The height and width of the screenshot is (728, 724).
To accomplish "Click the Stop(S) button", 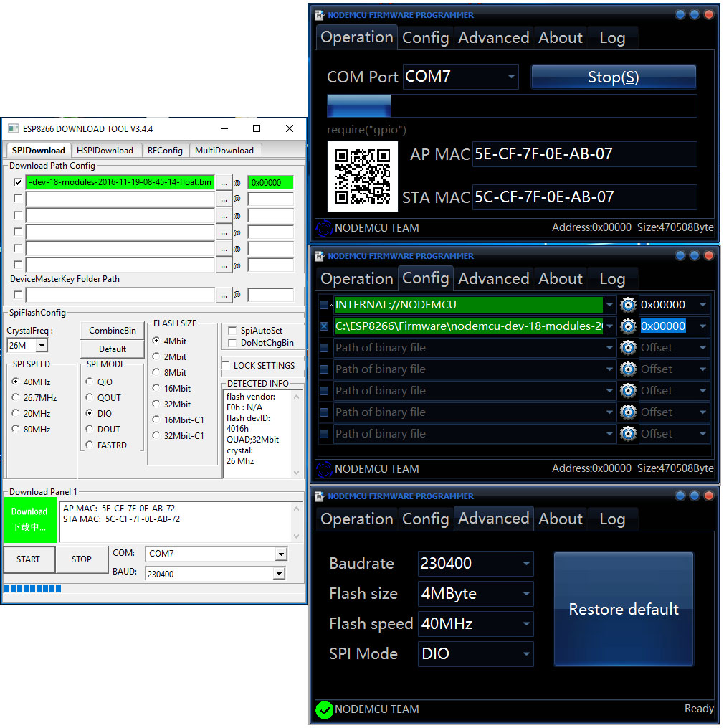I will coord(614,77).
